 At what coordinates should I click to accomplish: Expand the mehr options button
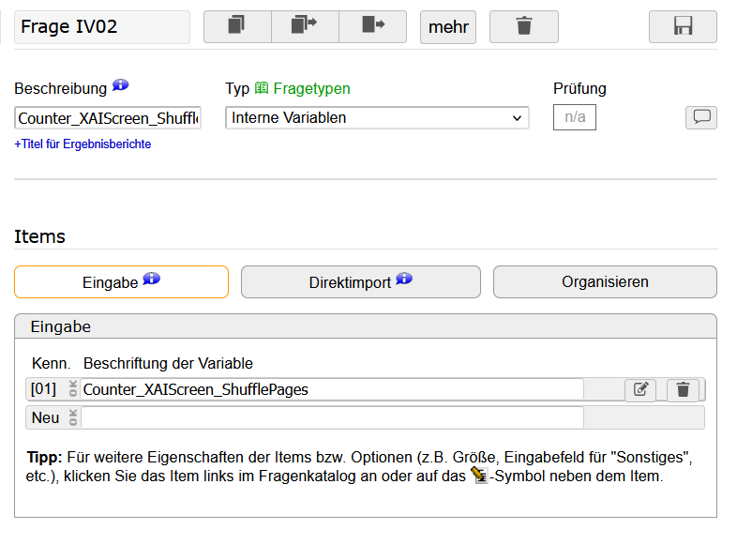[448, 27]
